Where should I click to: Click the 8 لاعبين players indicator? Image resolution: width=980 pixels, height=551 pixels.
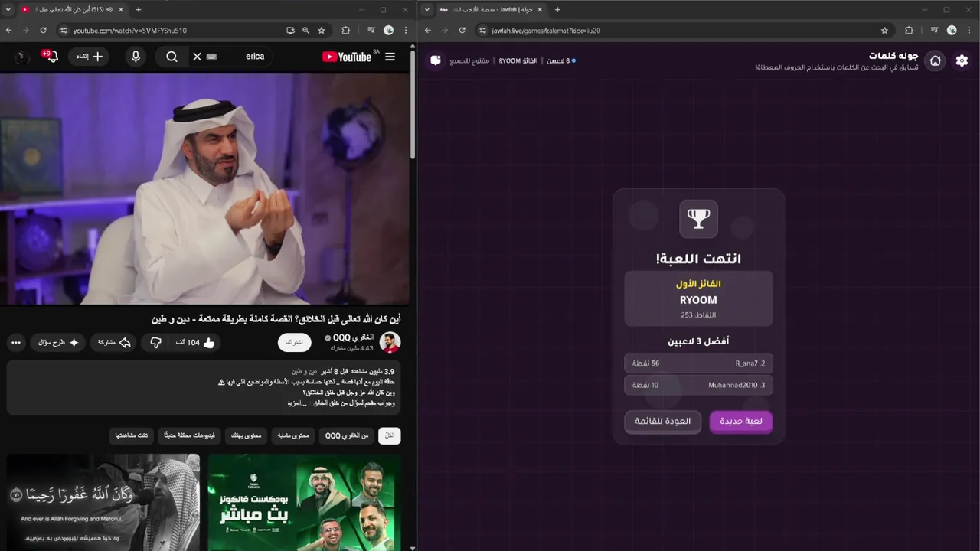pos(560,60)
